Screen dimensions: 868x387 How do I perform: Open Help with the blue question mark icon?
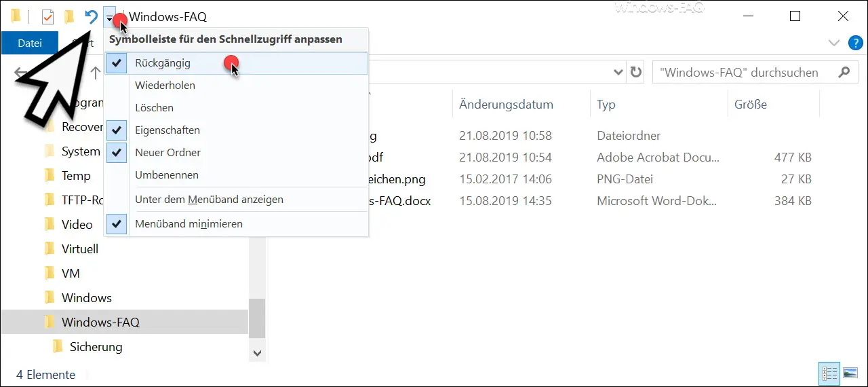point(855,43)
